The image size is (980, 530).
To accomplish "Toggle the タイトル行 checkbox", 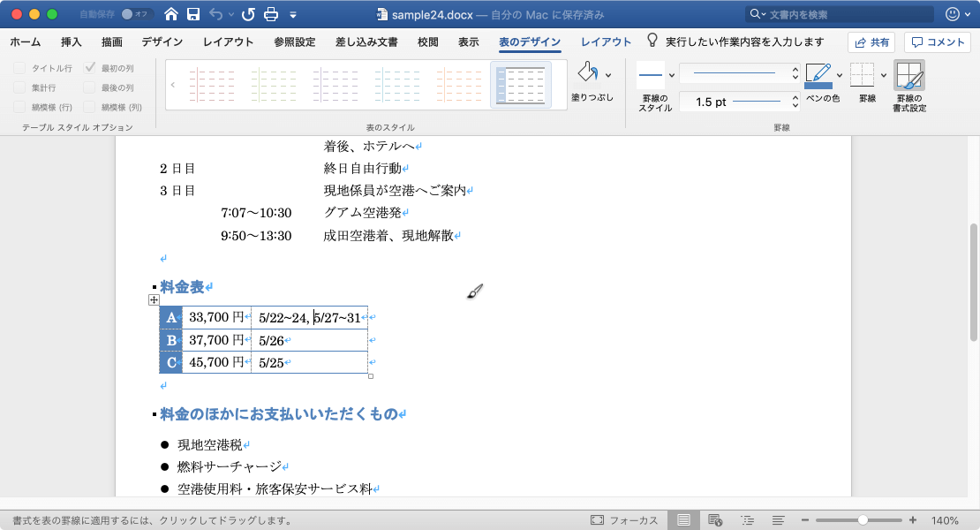I will tap(19, 68).
